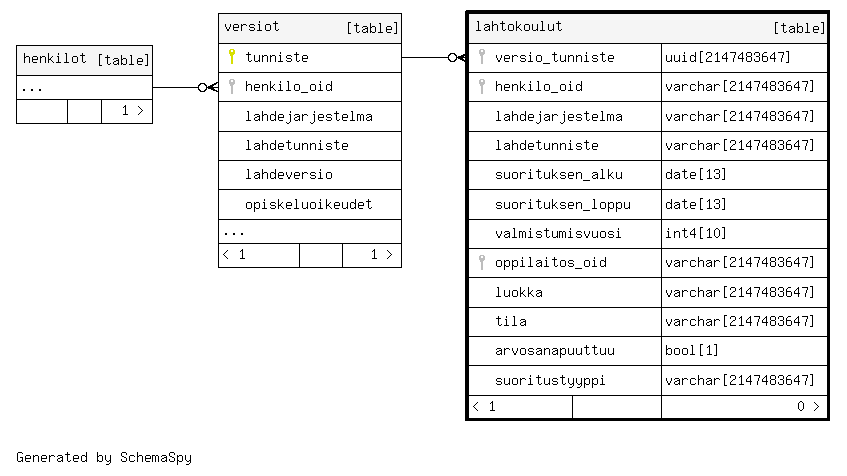Screen dimensions: 847x476
Task: Click the gray key icon beside henkilo_oid in versiot
Action: (x=231, y=86)
